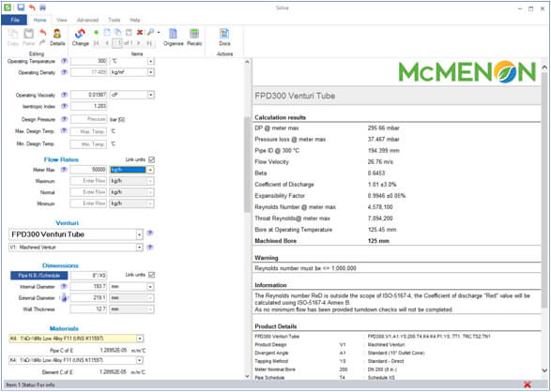Image resolution: width=551 pixels, height=392 pixels.
Task: Open element material K4 Low Alloy F11 dropdown
Action: [140, 360]
